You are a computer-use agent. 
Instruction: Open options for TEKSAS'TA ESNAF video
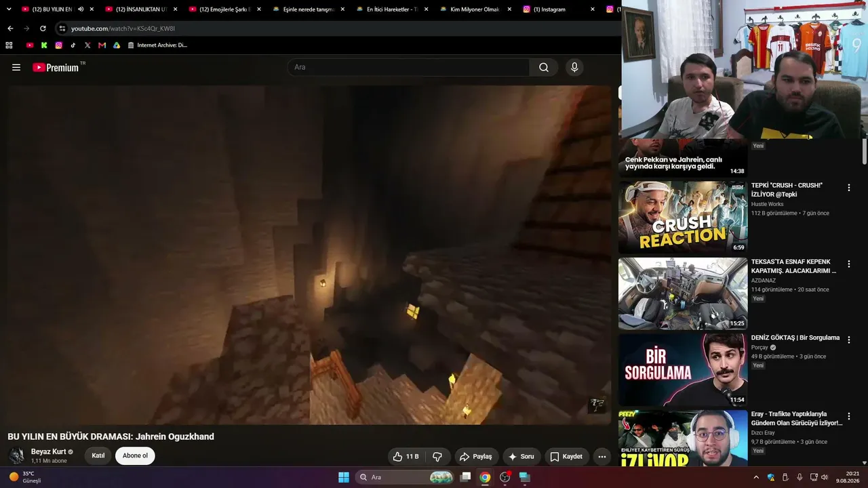click(x=848, y=264)
